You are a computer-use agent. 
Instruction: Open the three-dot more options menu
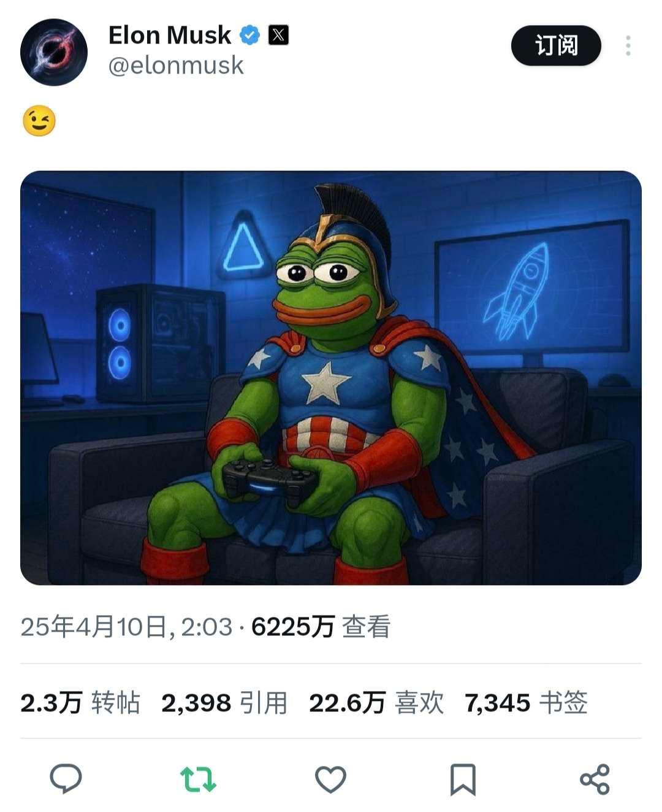coord(628,46)
